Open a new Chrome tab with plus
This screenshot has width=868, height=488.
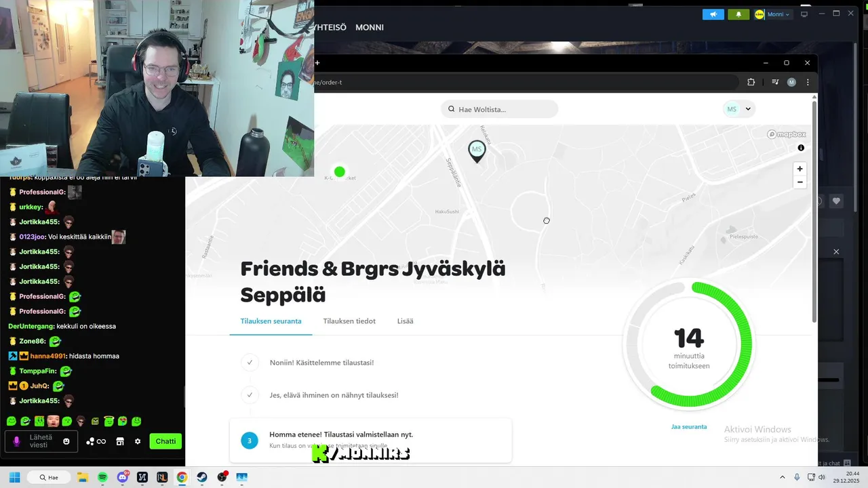coord(317,63)
